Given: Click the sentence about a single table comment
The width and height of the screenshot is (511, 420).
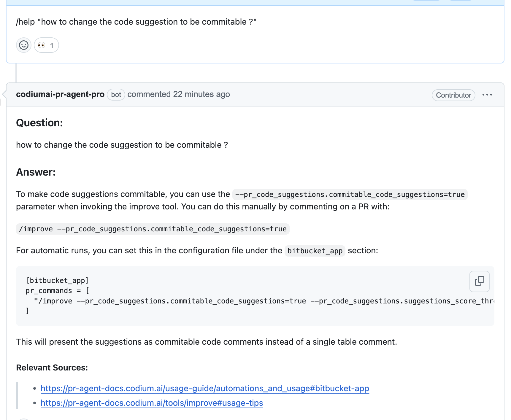Looking at the screenshot, I should pos(206,342).
